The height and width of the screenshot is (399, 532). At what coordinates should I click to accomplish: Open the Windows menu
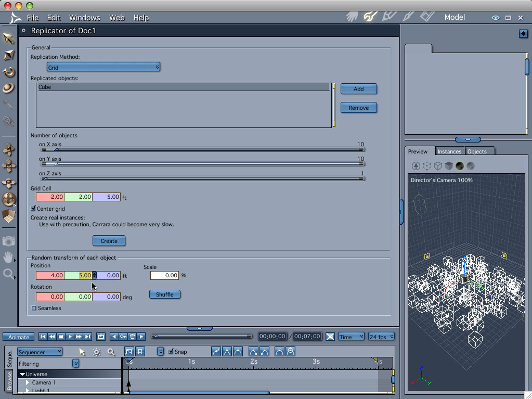(x=85, y=18)
